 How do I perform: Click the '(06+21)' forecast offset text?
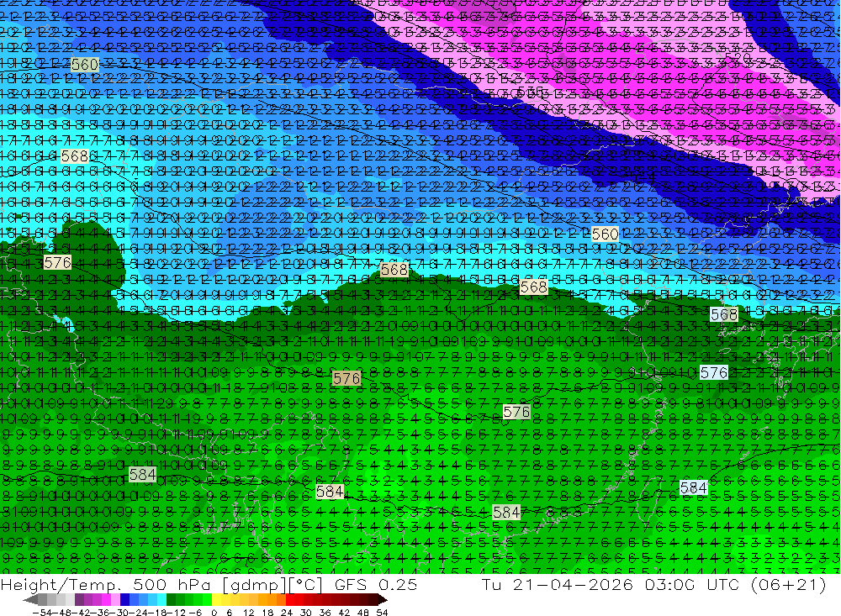click(x=789, y=584)
